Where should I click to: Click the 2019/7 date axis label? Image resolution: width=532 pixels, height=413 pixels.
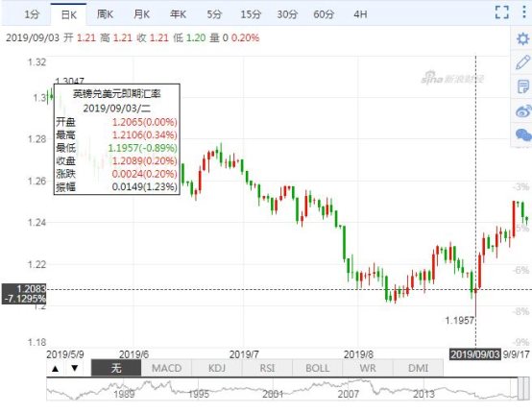244,354
